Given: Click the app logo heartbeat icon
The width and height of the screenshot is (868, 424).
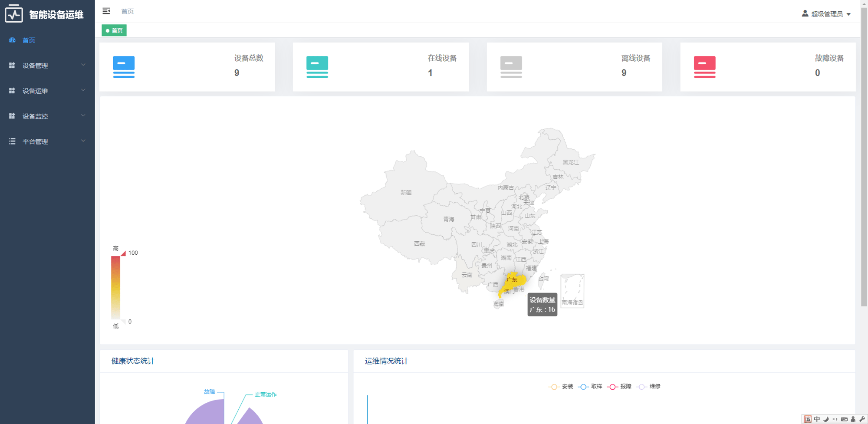Looking at the screenshot, I should coord(14,14).
